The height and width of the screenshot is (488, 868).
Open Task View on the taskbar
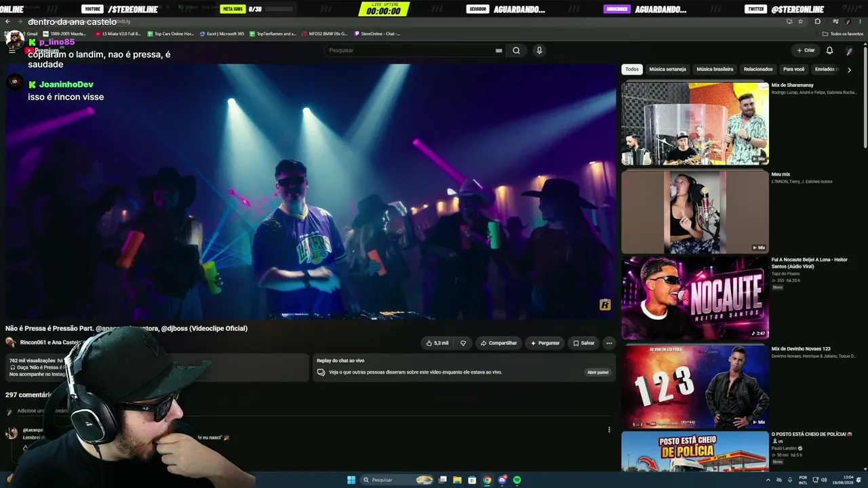tap(442, 480)
